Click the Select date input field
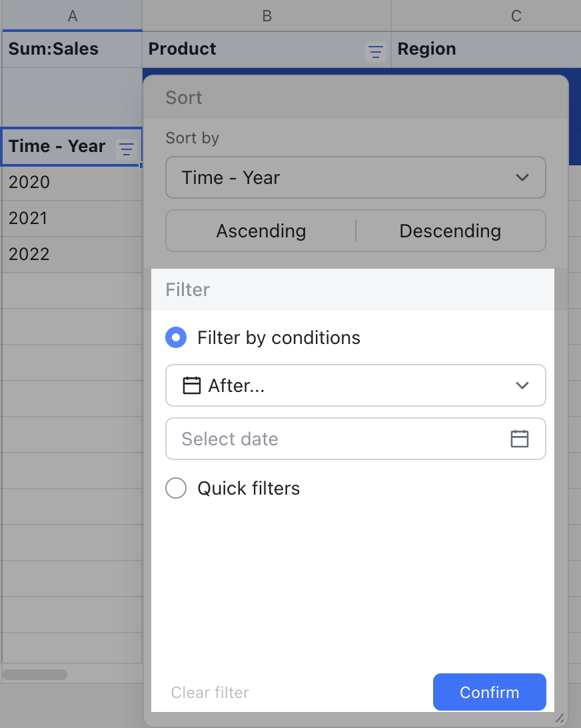Viewport: 581px width, 728px height. pyautogui.click(x=300, y=439)
